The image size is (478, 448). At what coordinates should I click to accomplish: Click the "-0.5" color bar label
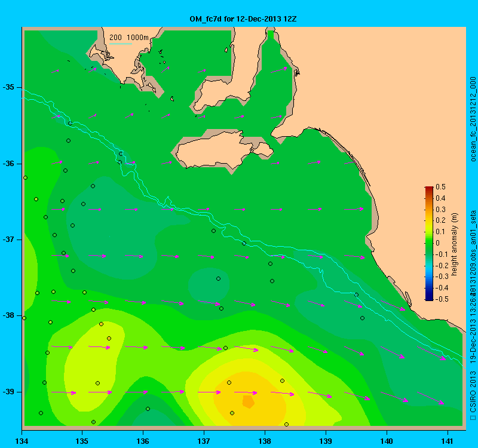[442, 299]
